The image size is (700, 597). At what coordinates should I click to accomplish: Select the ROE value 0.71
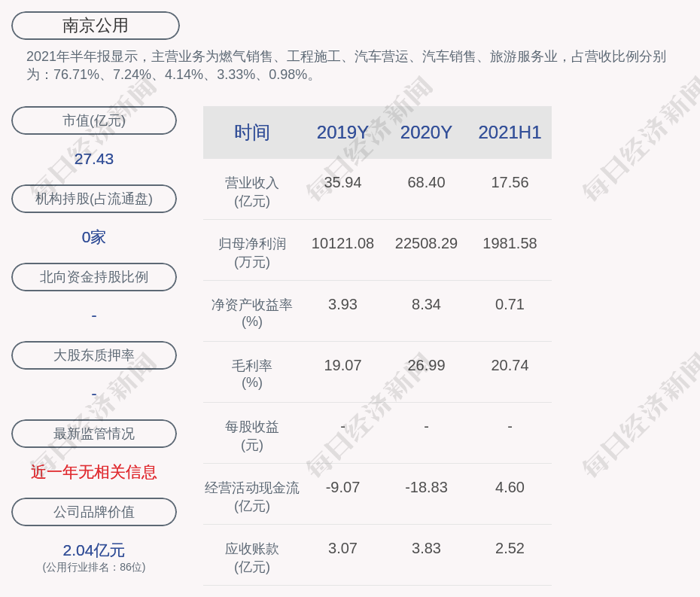[510, 305]
